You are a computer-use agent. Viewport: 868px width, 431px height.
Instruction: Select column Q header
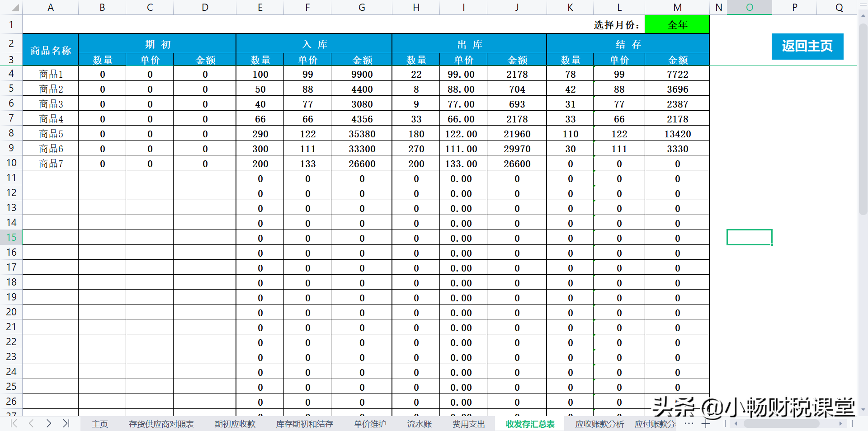pyautogui.click(x=839, y=7)
